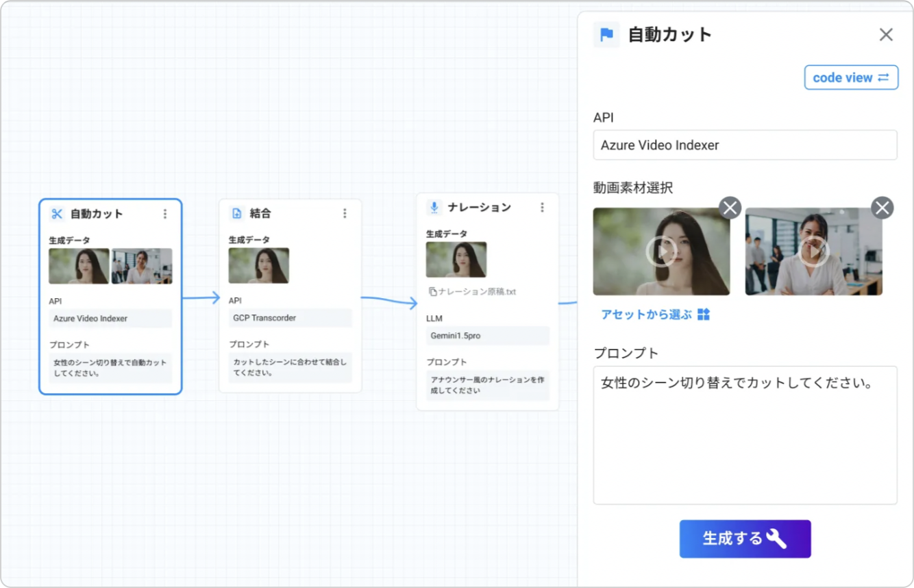Click the Azure Video Indexer API field in panel
The height and width of the screenshot is (588, 914).
point(745,145)
